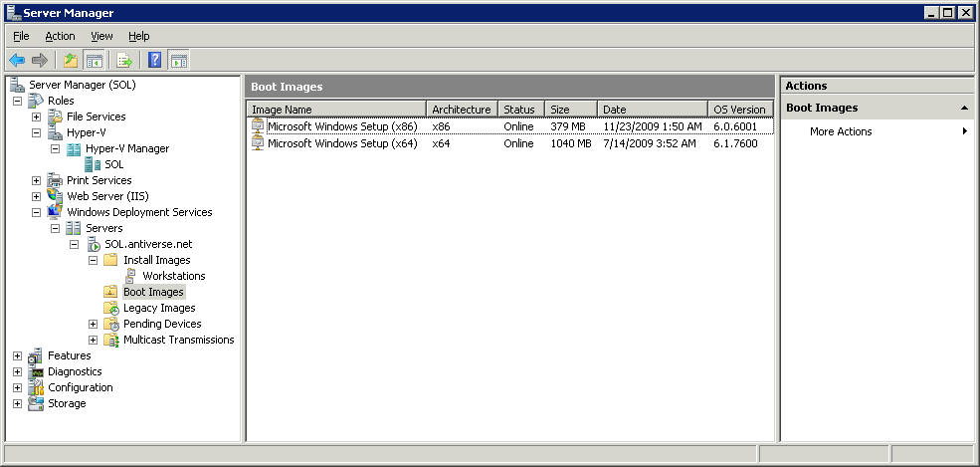Screen dimensions: 980x467
Task: Click the Storage node icon
Action: coord(36,403)
